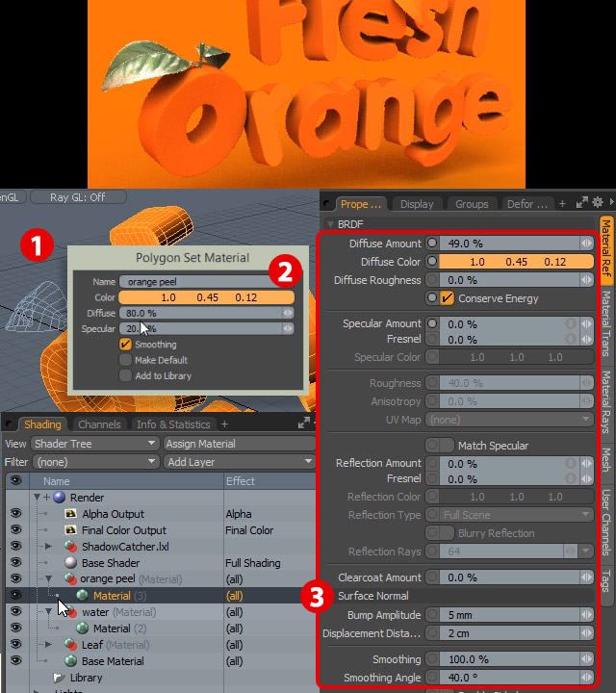Hide the Alpha Output layer
The height and width of the screenshot is (693, 616).
16,514
